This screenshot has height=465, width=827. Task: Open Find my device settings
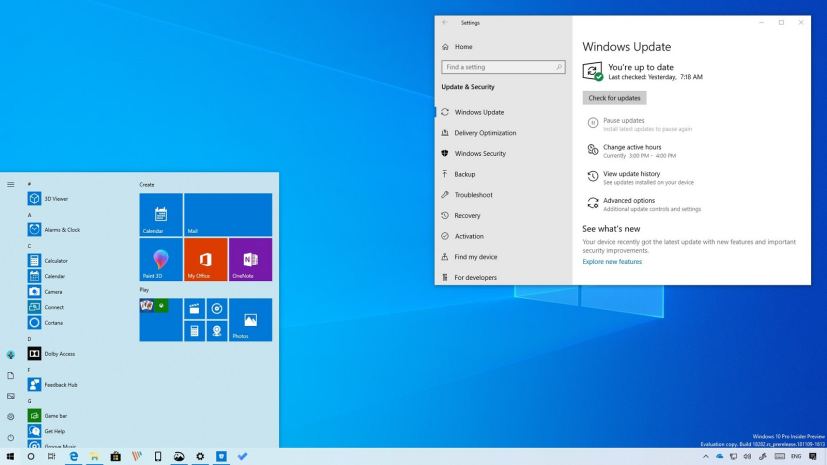503,257
